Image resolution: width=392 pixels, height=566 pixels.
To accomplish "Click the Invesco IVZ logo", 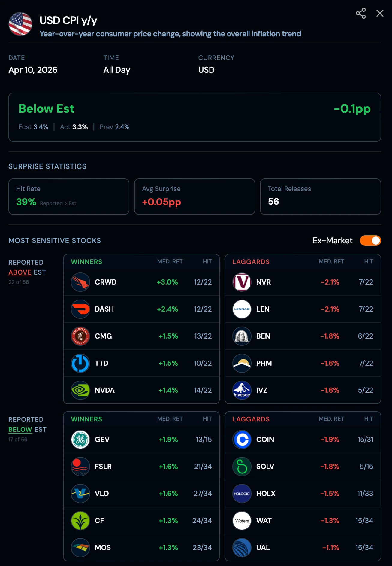I will pyautogui.click(x=242, y=390).
